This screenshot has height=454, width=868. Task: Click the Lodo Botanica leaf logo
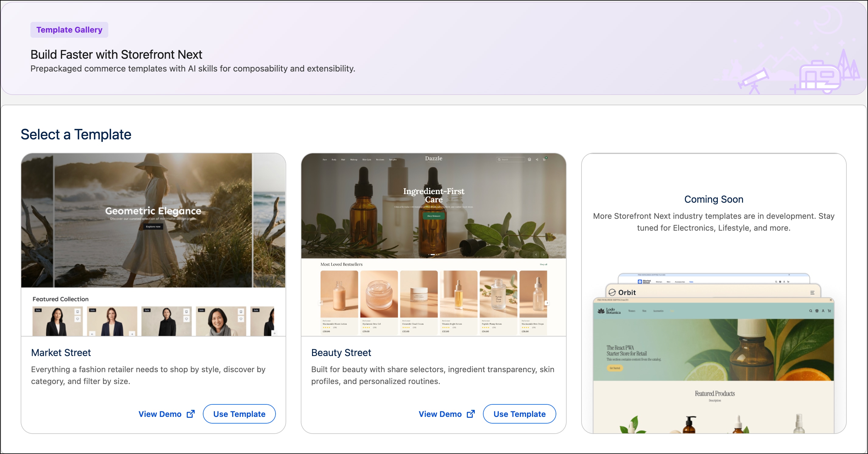(601, 311)
